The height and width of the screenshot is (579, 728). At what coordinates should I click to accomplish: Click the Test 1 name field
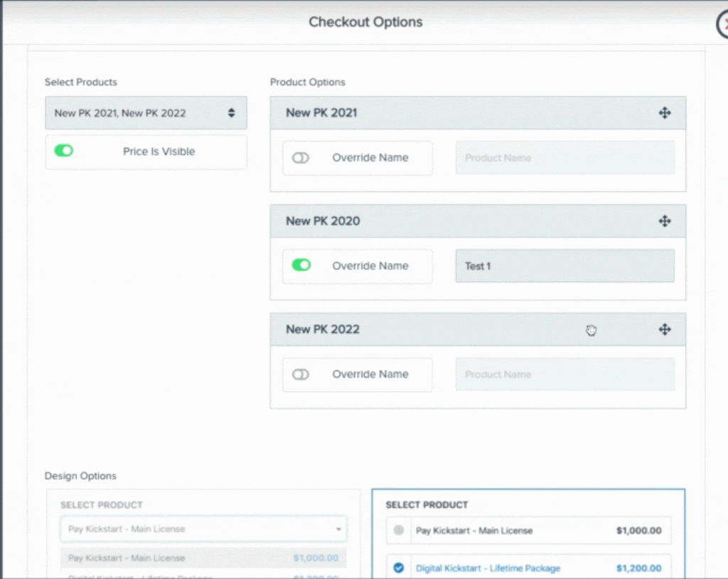click(564, 266)
